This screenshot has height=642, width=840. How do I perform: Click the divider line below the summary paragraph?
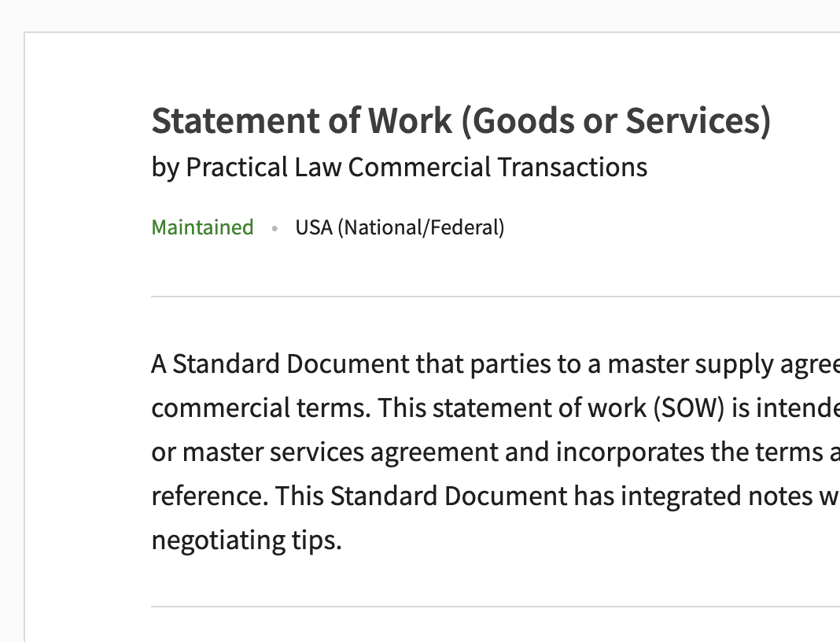[x=496, y=607]
